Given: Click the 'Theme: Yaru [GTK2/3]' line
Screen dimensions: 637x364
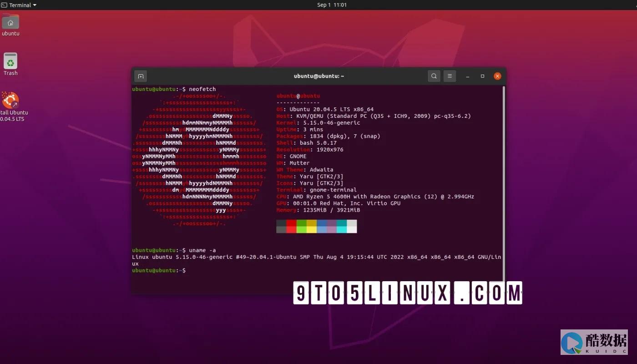Looking at the screenshot, I should pyautogui.click(x=310, y=177).
